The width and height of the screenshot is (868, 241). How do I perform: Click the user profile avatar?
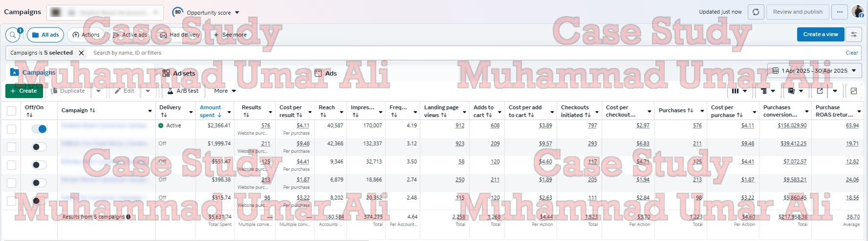coord(857,12)
